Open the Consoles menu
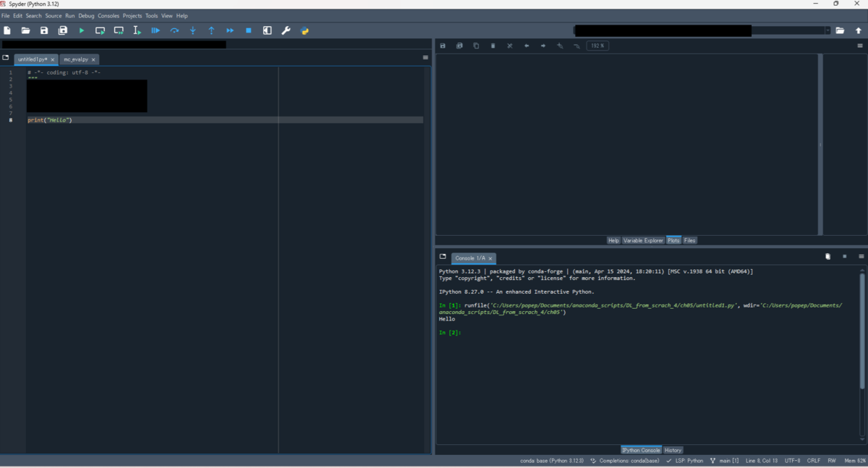Image resolution: width=868 pixels, height=468 pixels. coord(109,16)
